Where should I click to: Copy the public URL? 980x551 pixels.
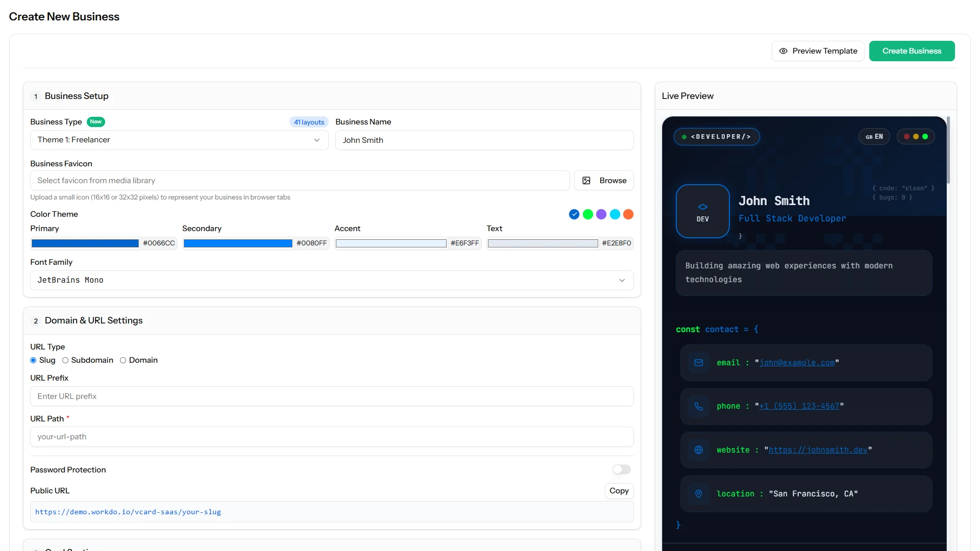coord(619,491)
